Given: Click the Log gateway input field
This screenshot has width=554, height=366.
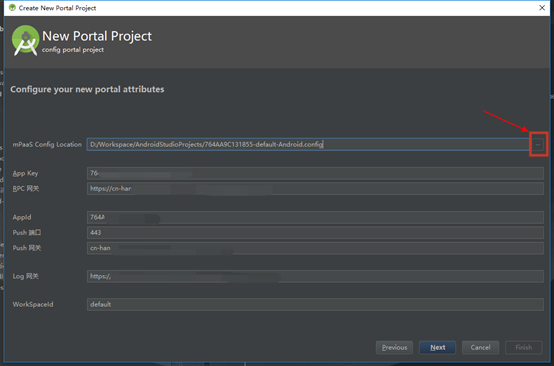Looking at the screenshot, I should [315, 276].
